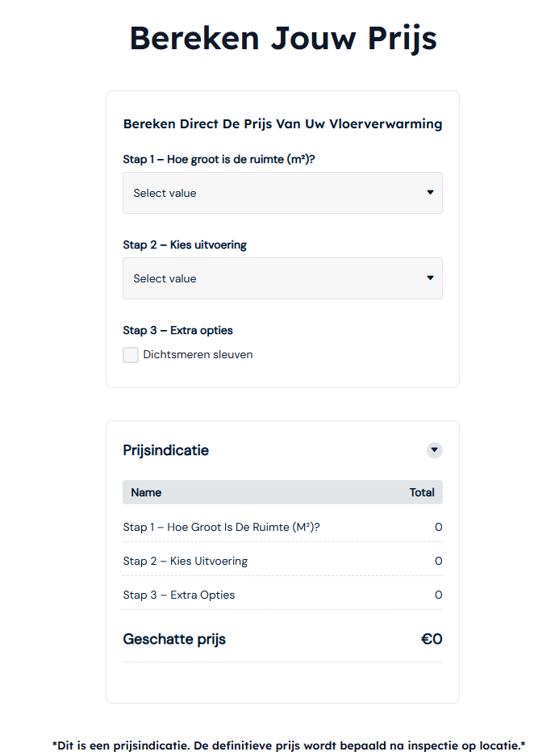This screenshot has height=756, width=559.
Task: Enable the Dichtsmeren sleuven checkbox
Action: [x=131, y=355]
